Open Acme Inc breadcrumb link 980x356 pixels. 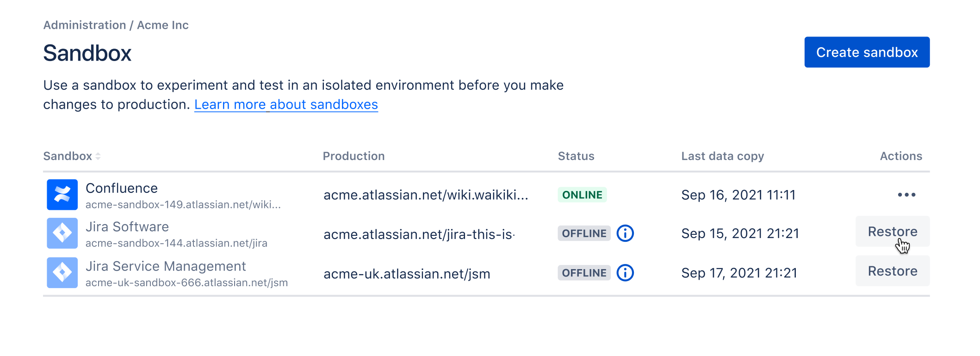tap(163, 25)
